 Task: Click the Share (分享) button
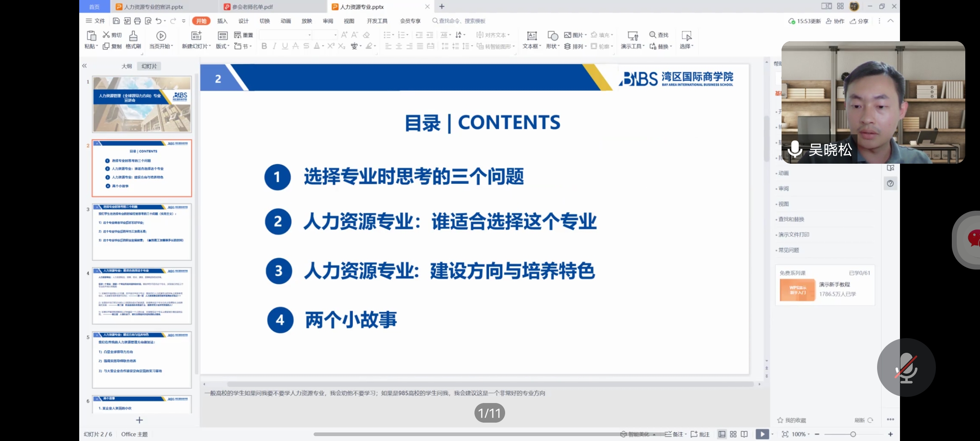859,21
